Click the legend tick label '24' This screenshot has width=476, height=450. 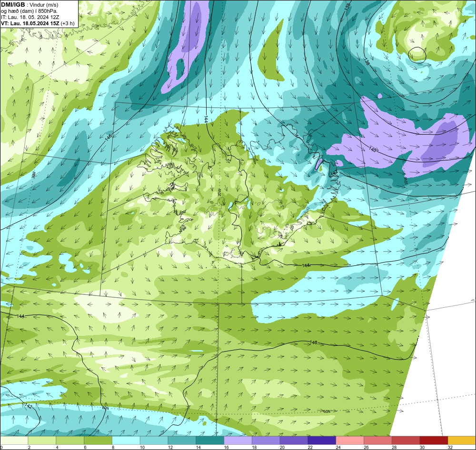(338, 447)
